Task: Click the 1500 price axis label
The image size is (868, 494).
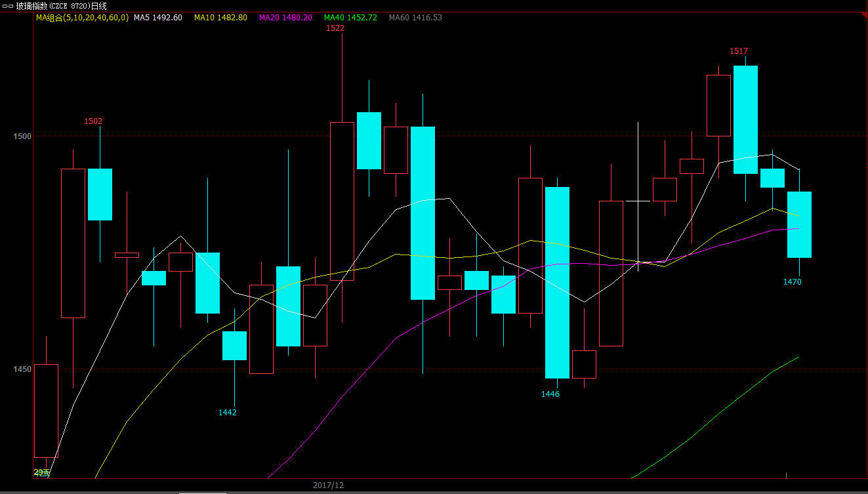Action: click(22, 136)
